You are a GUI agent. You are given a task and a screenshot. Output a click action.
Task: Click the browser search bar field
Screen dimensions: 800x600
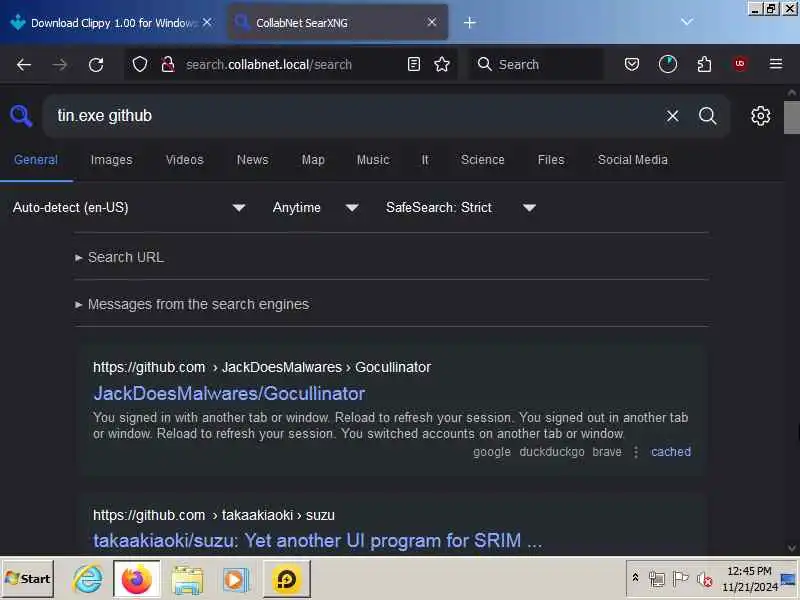click(x=536, y=64)
